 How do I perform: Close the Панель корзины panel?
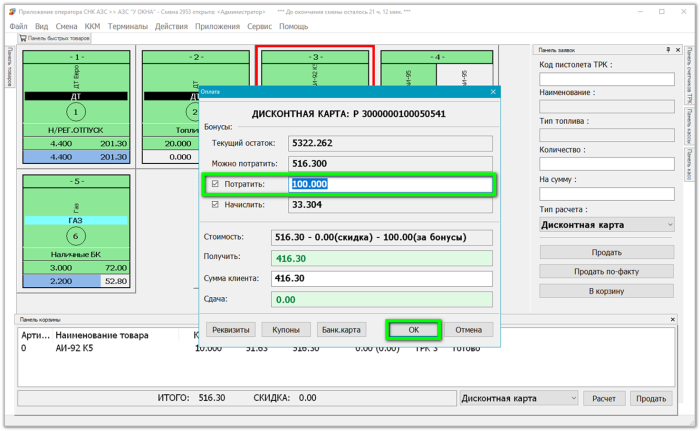click(672, 319)
